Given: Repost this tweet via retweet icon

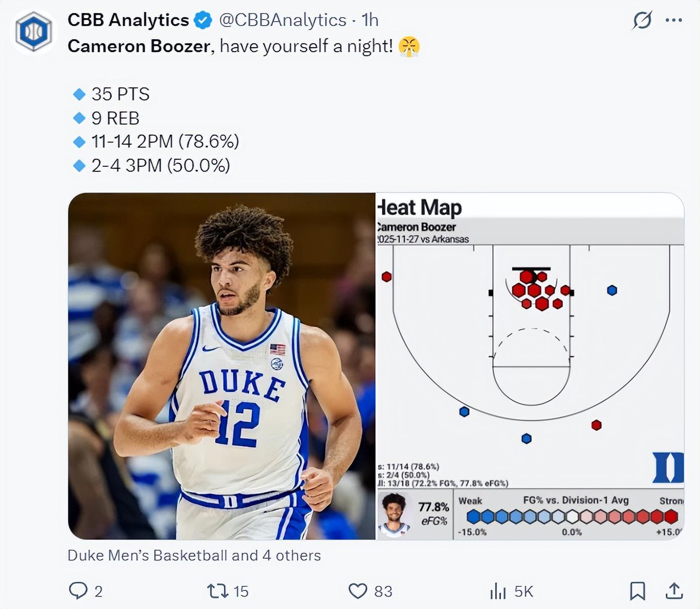Looking at the screenshot, I should tap(218, 591).
